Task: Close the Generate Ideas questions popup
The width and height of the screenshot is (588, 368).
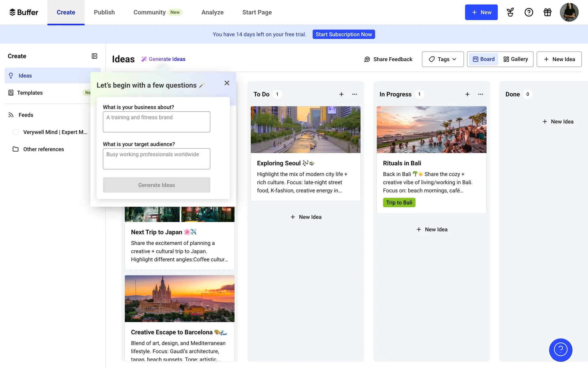Action: pyautogui.click(x=227, y=83)
